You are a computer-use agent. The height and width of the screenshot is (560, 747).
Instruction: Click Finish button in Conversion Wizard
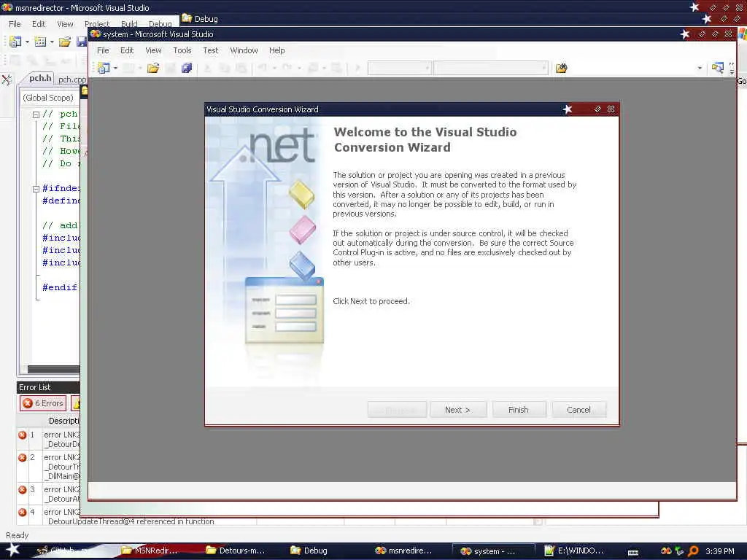(x=519, y=410)
